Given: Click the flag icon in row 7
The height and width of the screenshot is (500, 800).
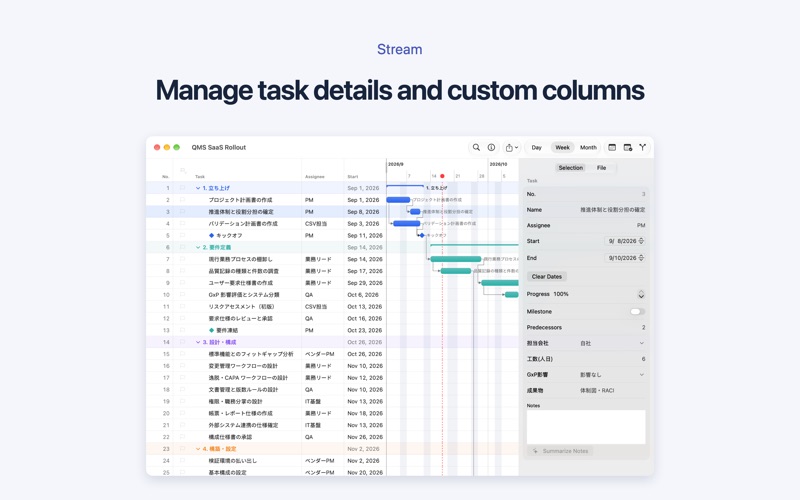Looking at the screenshot, I should [x=183, y=259].
